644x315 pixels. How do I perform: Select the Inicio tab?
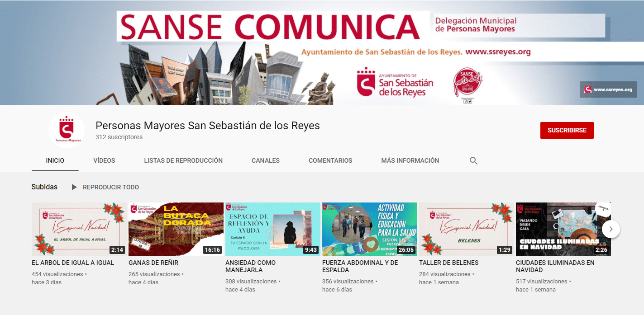[x=55, y=160]
